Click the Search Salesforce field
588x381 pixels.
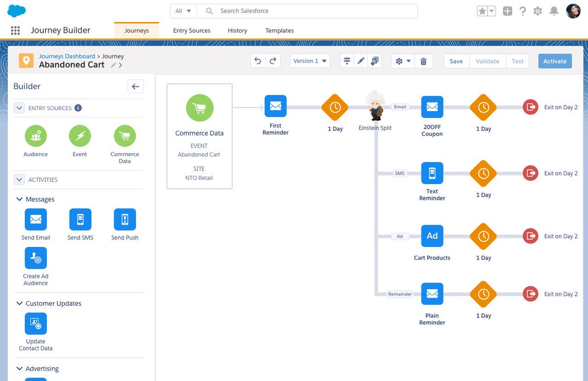307,11
